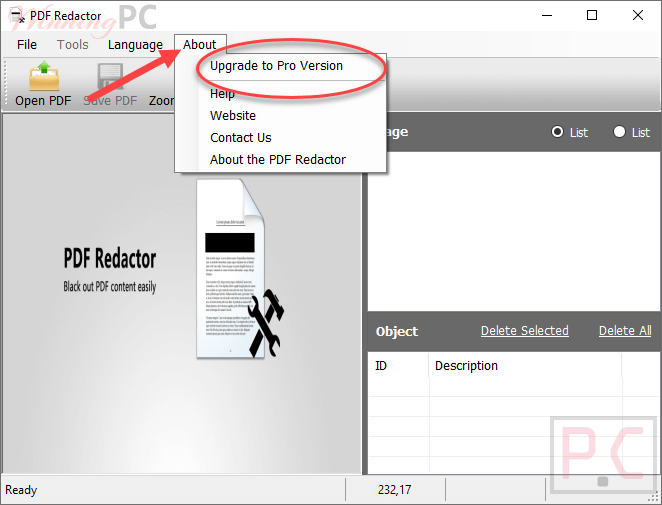Open the Website menu entry
Image resolution: width=662 pixels, height=505 pixels.
coord(233,116)
